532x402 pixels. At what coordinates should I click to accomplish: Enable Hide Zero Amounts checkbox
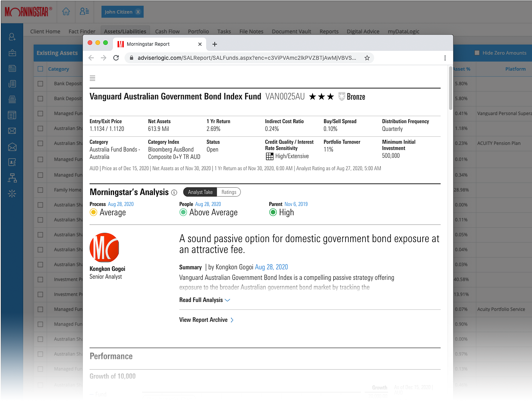point(477,53)
